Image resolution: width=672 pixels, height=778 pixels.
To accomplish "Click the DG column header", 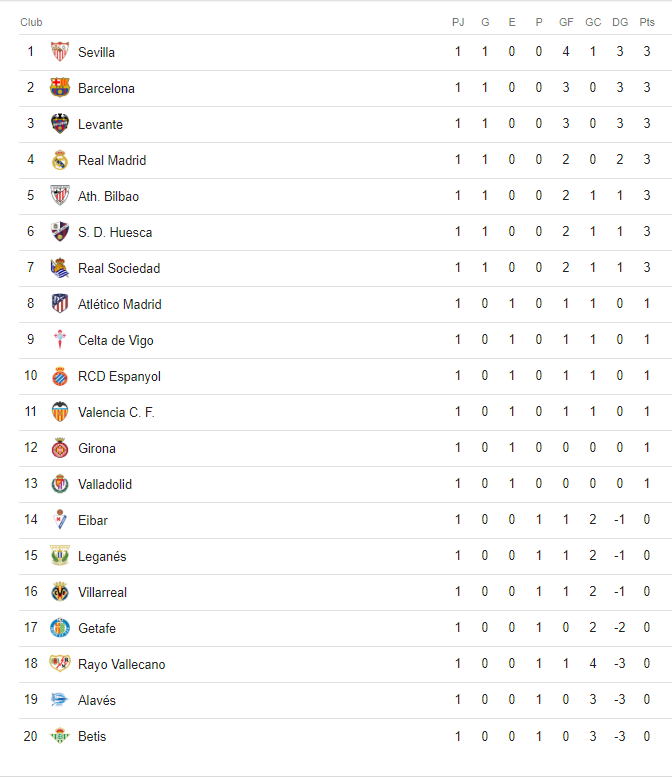I will click(x=620, y=22).
